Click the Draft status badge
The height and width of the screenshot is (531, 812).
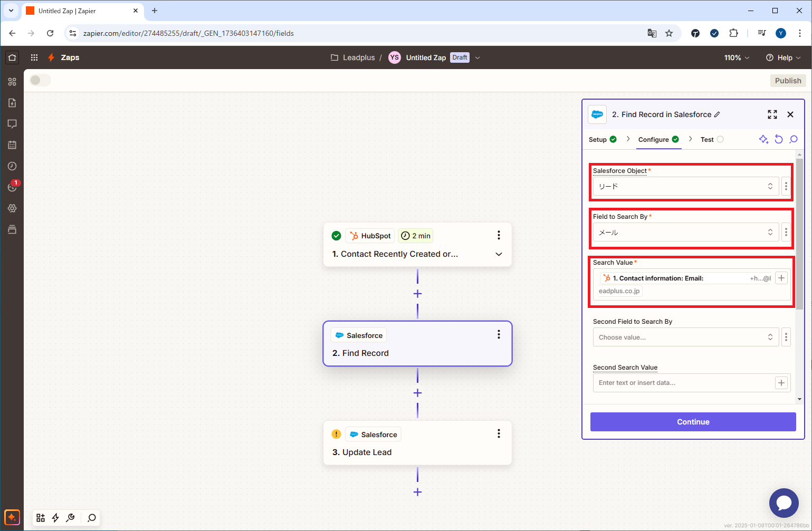coord(460,57)
